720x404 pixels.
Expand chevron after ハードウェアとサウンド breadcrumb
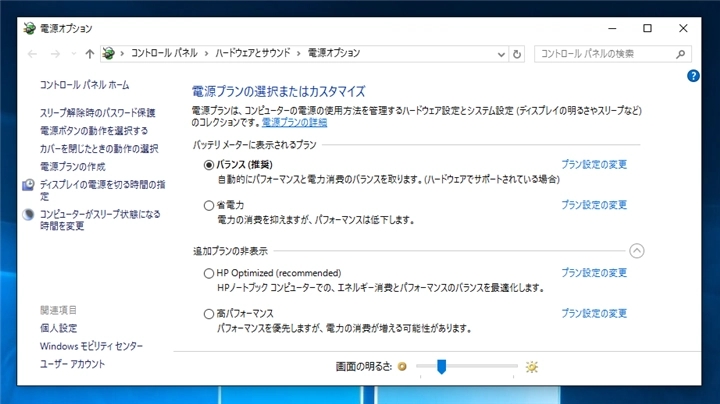coord(298,54)
